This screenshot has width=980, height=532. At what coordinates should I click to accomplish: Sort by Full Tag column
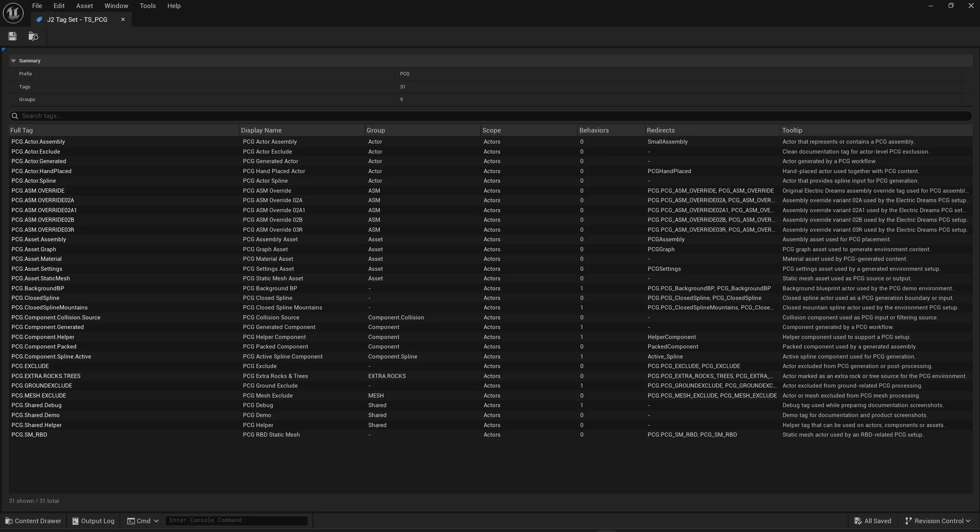[x=124, y=130]
